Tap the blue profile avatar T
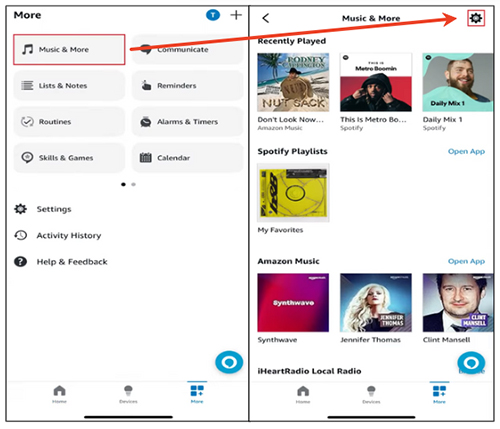500x429 pixels. click(213, 15)
